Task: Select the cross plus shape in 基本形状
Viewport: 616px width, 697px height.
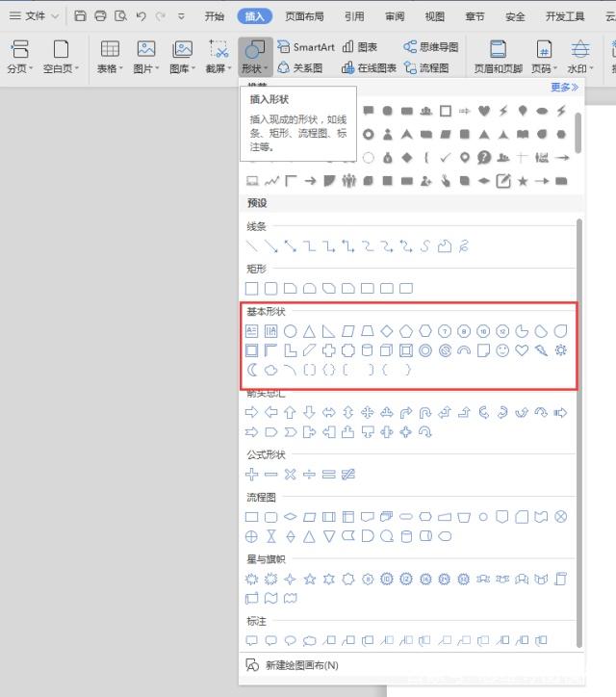Action: point(329,350)
